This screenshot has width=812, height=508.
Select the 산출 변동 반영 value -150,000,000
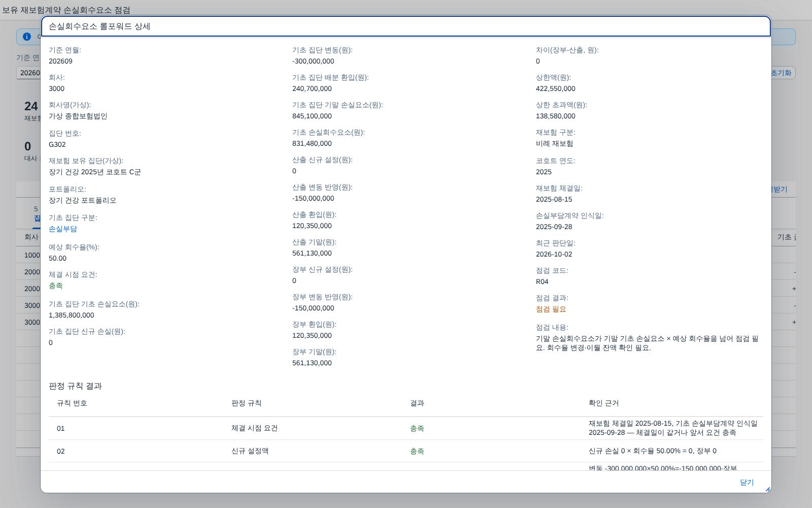coord(313,198)
